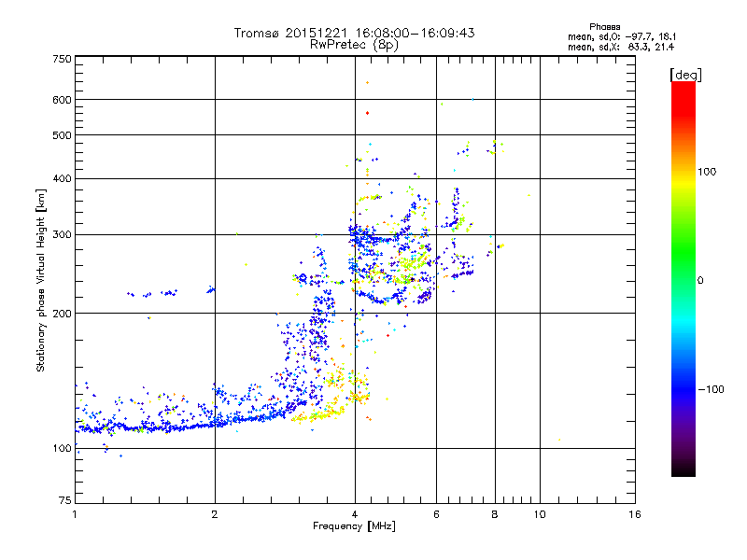Click the '2' x-axis tick label
The width and height of the screenshot is (747, 560).
[x=215, y=514]
